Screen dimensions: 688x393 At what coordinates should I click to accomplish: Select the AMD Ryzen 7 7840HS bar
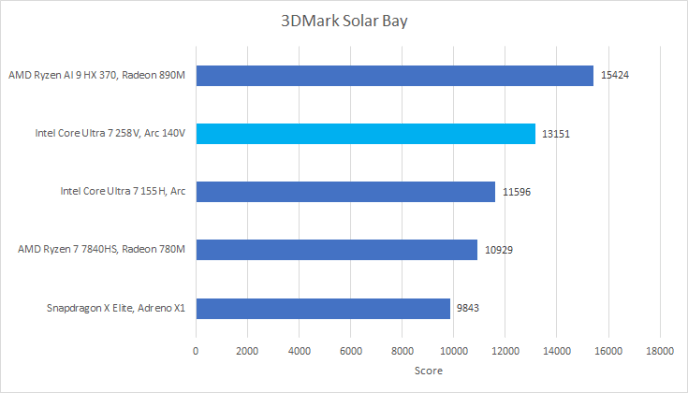click(337, 250)
